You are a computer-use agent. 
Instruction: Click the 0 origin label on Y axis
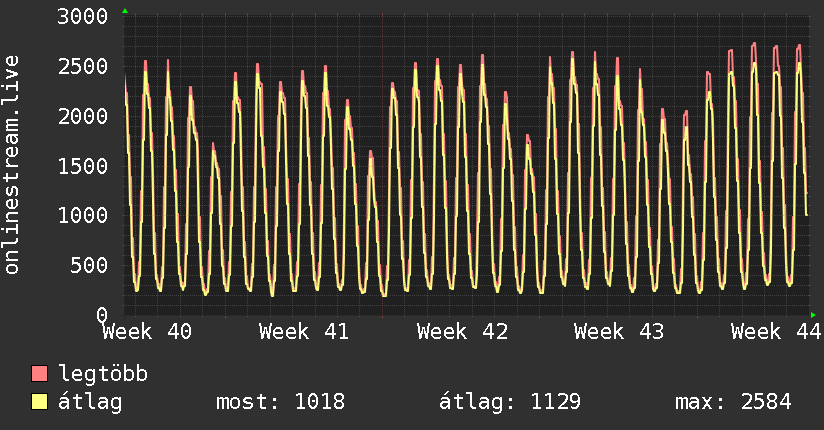pyautogui.click(x=102, y=315)
